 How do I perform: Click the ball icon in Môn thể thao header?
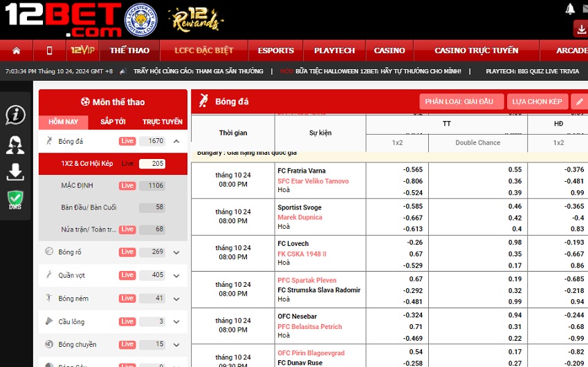coord(85,102)
